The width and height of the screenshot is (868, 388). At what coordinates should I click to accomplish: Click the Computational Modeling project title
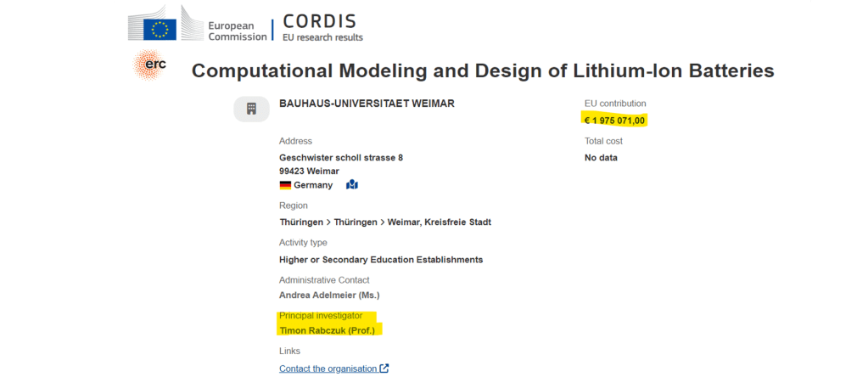tap(482, 70)
